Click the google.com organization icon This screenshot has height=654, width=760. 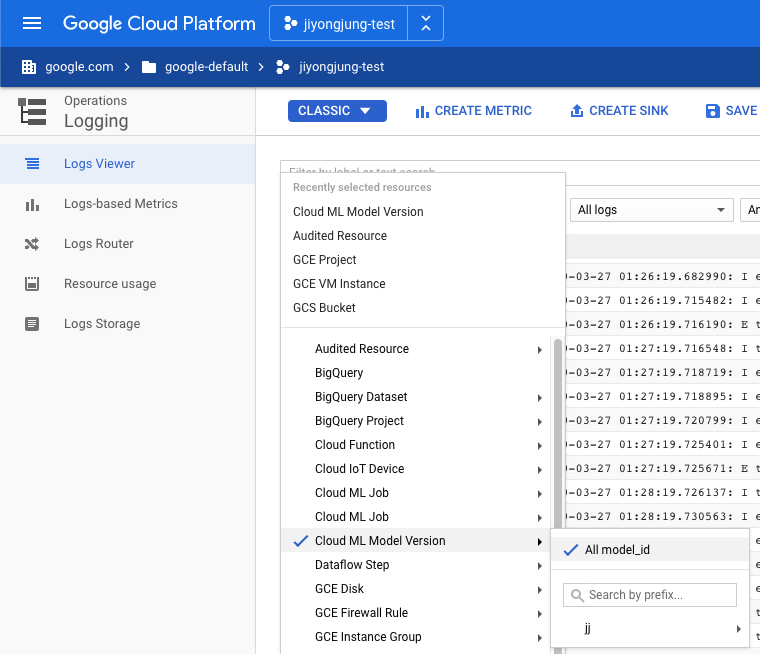click(29, 67)
